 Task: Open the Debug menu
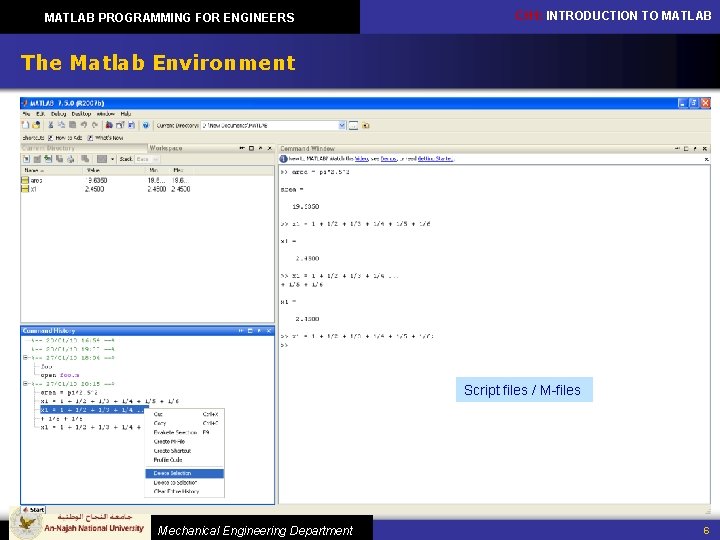pyautogui.click(x=58, y=114)
